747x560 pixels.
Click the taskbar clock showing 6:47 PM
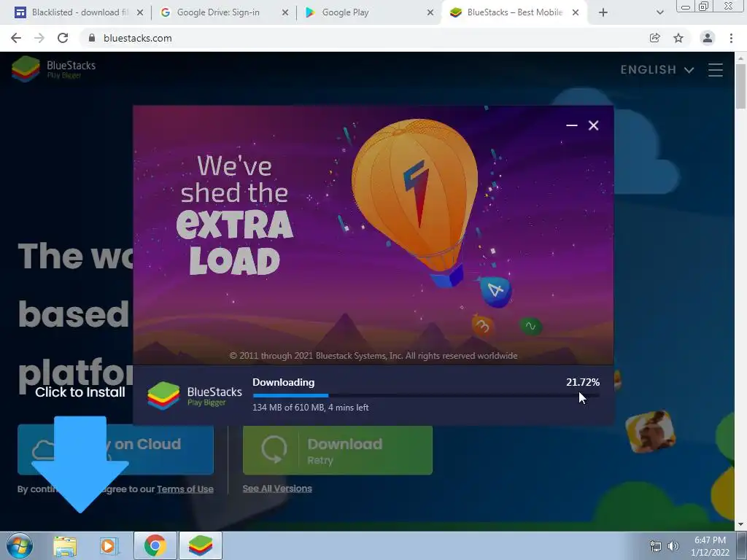(710, 546)
